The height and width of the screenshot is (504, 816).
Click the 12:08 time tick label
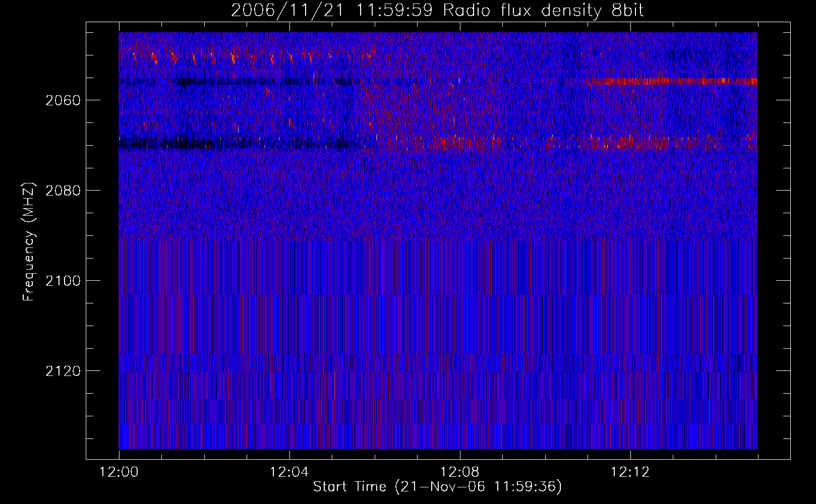coord(460,472)
